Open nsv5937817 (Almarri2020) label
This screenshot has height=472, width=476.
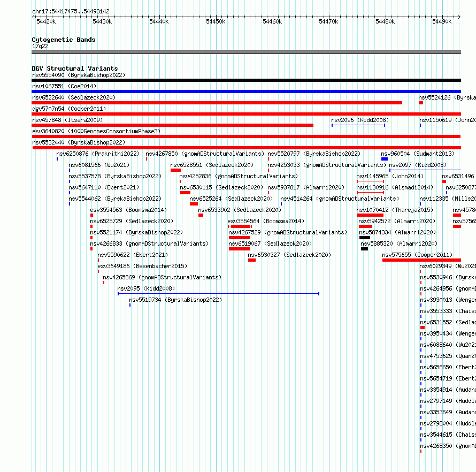click(x=306, y=187)
